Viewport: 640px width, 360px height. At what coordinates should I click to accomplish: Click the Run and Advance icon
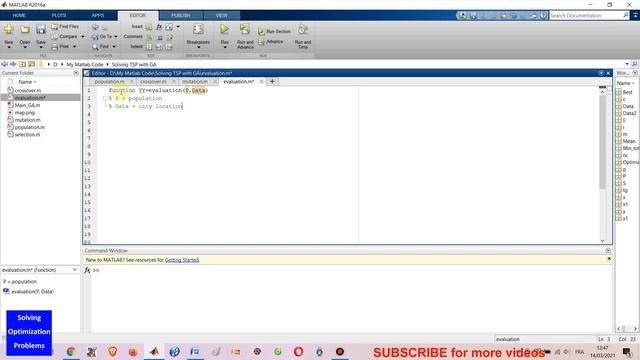(x=245, y=29)
